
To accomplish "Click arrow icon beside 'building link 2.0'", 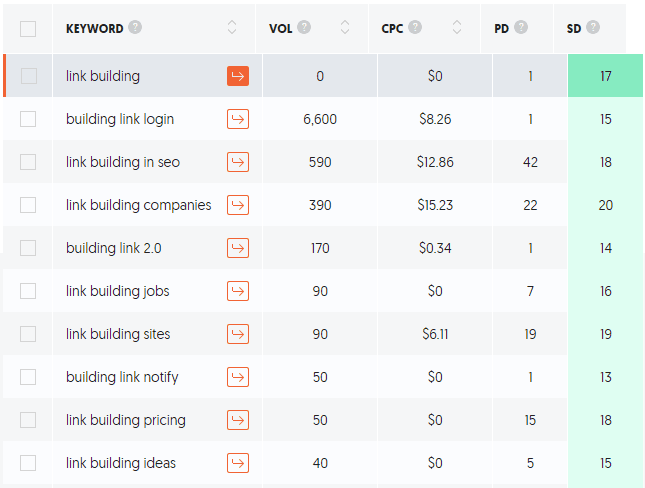I will tap(238, 248).
